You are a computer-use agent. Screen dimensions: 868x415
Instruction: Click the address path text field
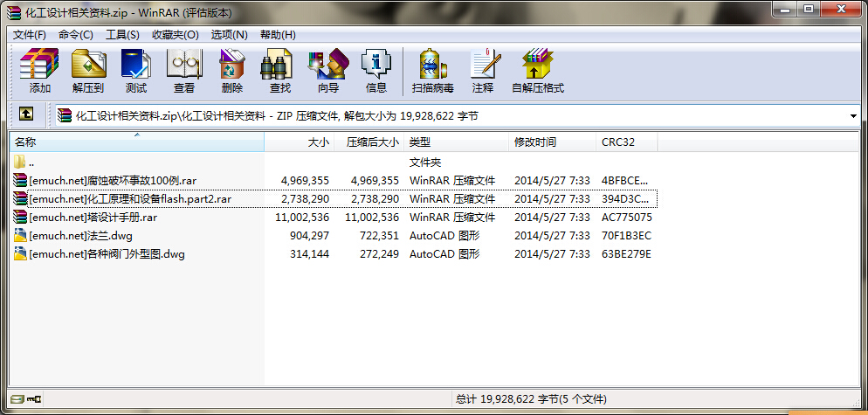point(453,116)
